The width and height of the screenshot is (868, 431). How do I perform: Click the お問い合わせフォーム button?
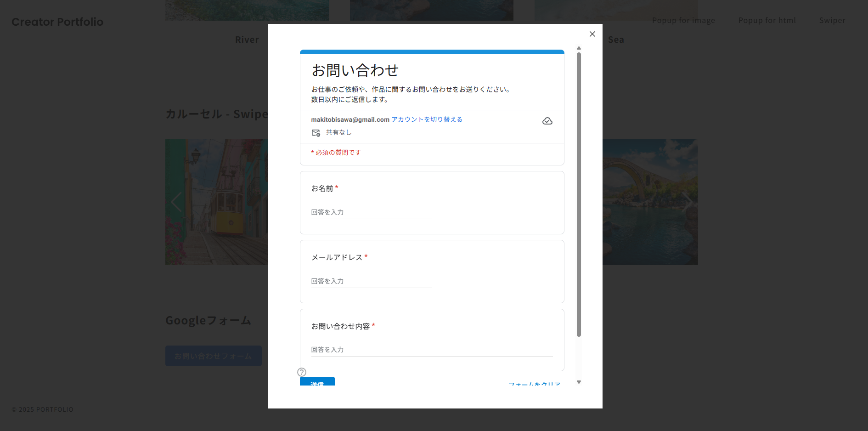click(x=213, y=356)
